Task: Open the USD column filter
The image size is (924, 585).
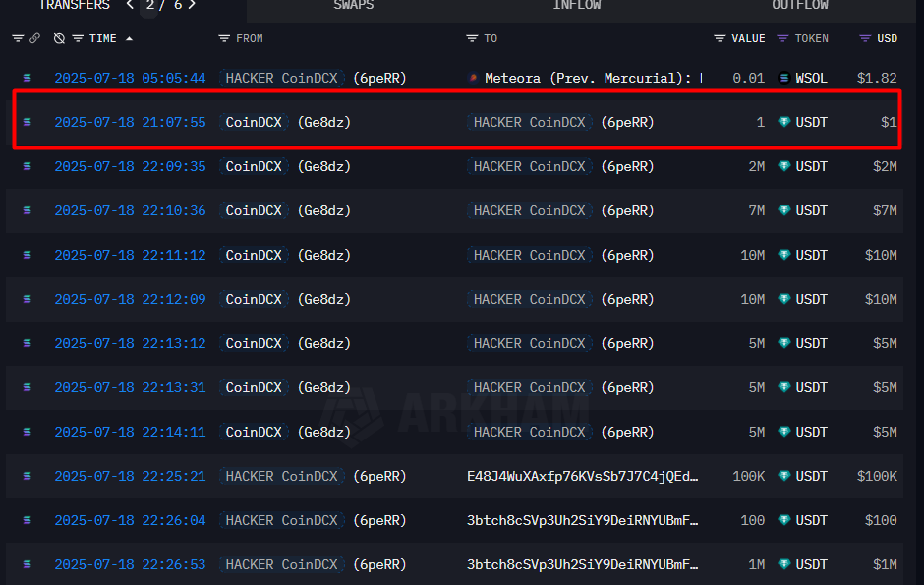Action: [865, 38]
